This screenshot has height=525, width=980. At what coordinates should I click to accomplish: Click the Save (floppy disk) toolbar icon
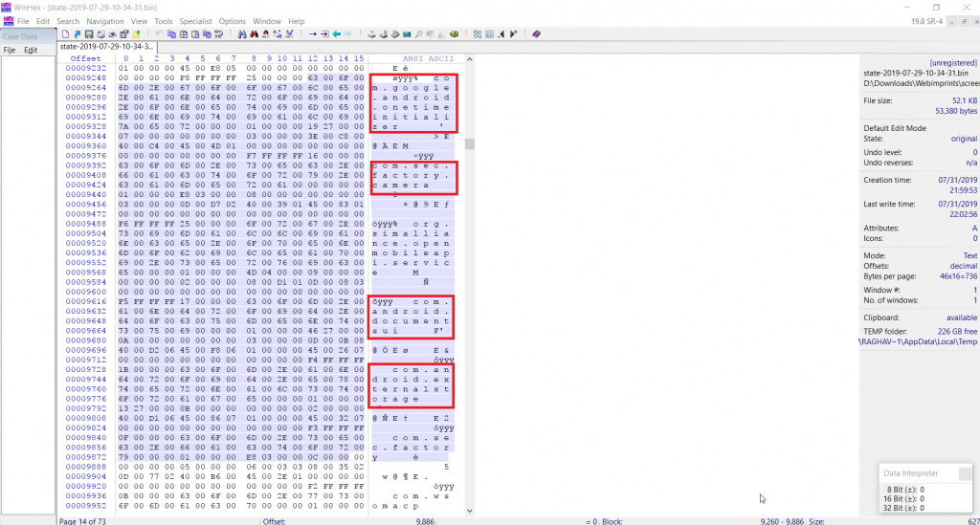tap(88, 34)
